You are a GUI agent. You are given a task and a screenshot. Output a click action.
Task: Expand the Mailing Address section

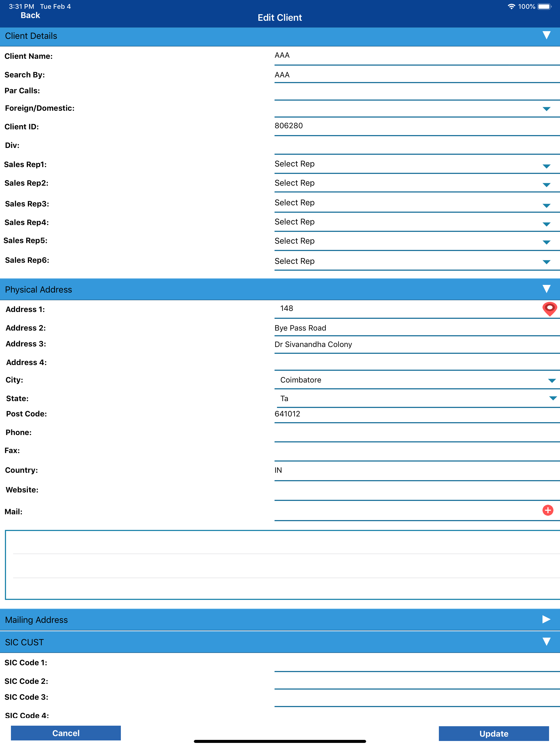(546, 619)
